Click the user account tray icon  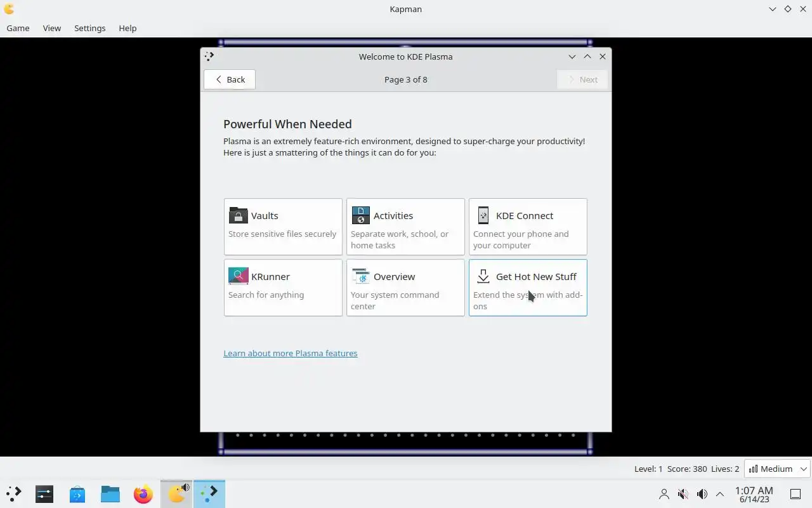click(x=664, y=493)
